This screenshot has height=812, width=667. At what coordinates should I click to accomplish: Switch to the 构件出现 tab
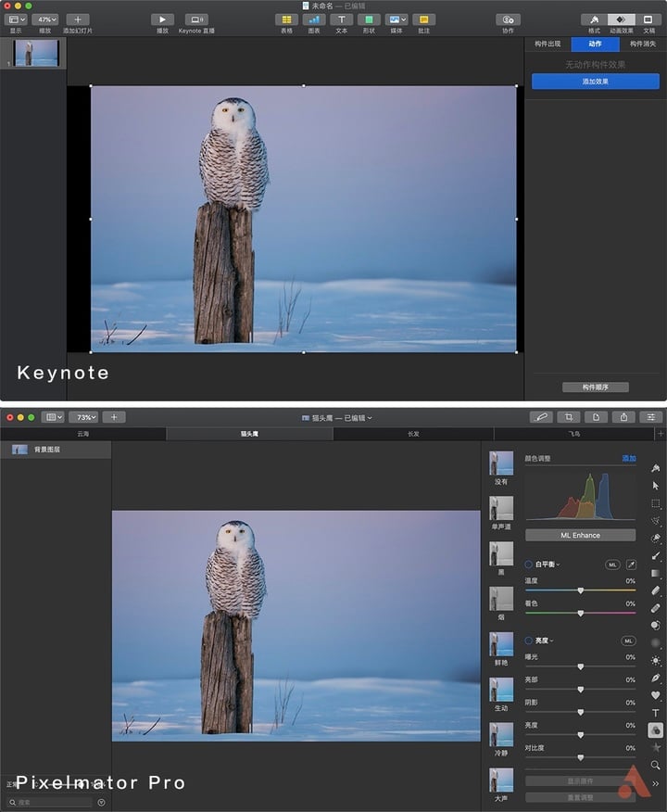tap(547, 44)
